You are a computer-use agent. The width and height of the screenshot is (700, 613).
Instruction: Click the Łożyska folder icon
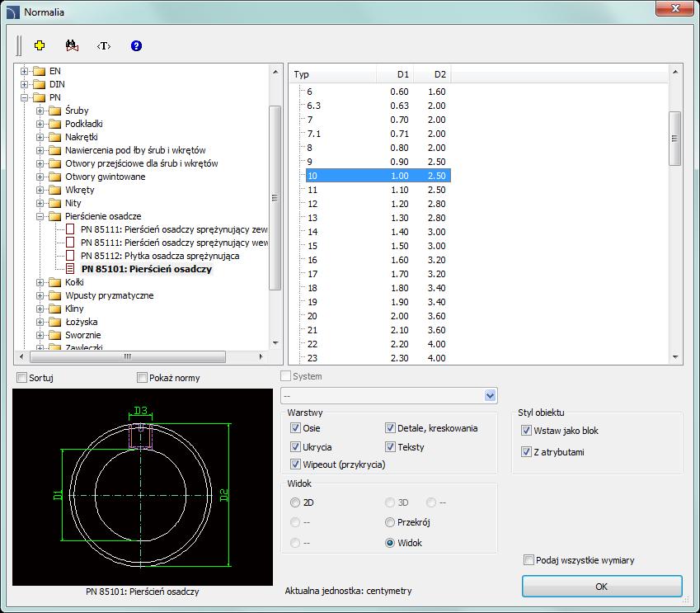pyautogui.click(x=55, y=322)
